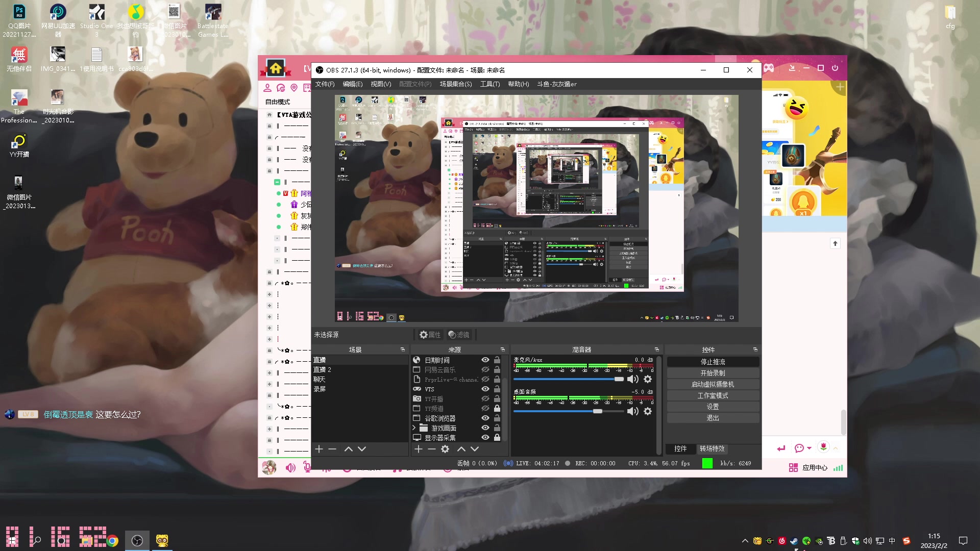Remove selected source with minus icon
Image resolution: width=980 pixels, height=551 pixels.
432,449
